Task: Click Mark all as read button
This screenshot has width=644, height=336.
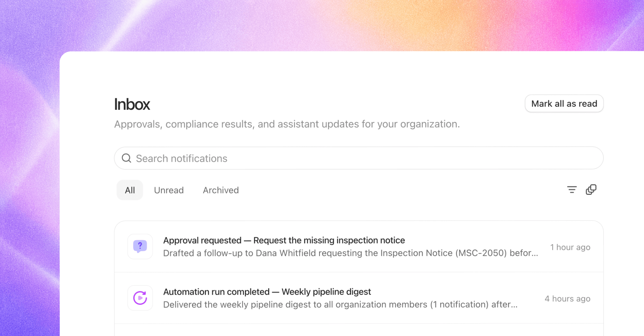Action: (x=564, y=103)
